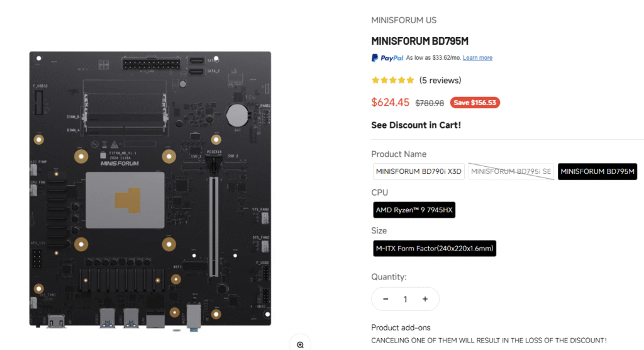Click the See Discount in Cart! text
Screen dimensions: 644x350
click(416, 125)
